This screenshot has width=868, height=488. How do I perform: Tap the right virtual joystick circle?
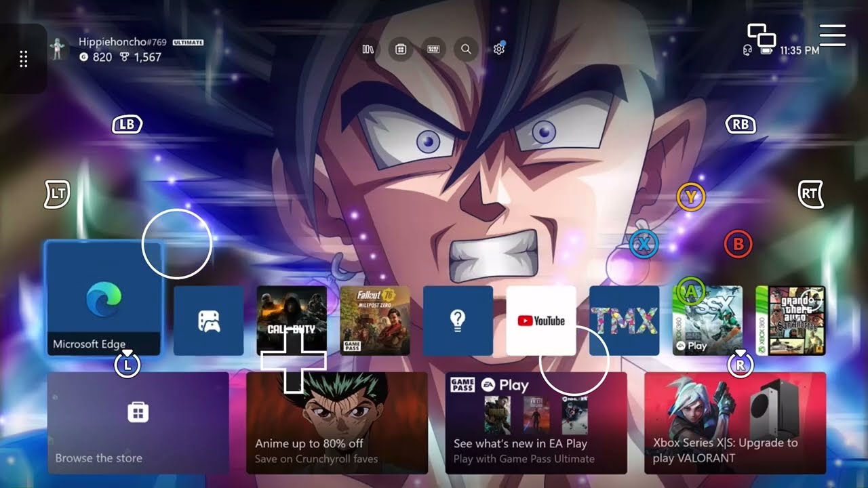pyautogui.click(x=574, y=360)
